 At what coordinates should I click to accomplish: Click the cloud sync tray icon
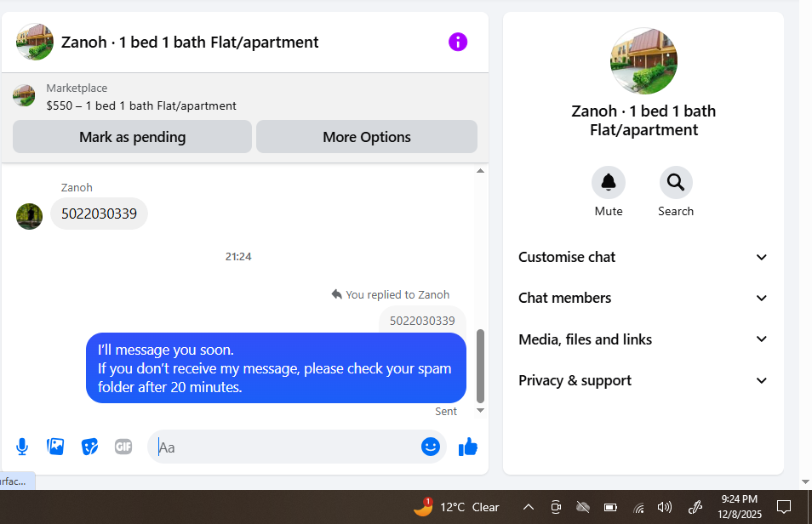[583, 507]
